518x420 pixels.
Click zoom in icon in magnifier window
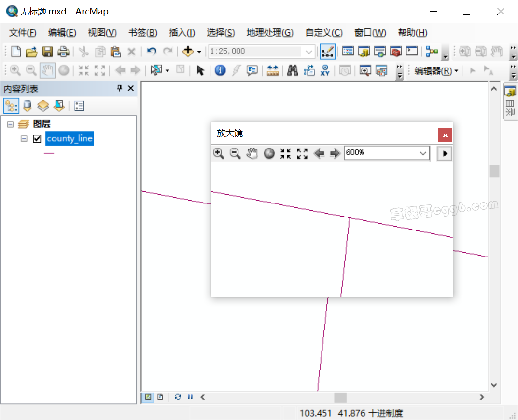click(x=219, y=153)
